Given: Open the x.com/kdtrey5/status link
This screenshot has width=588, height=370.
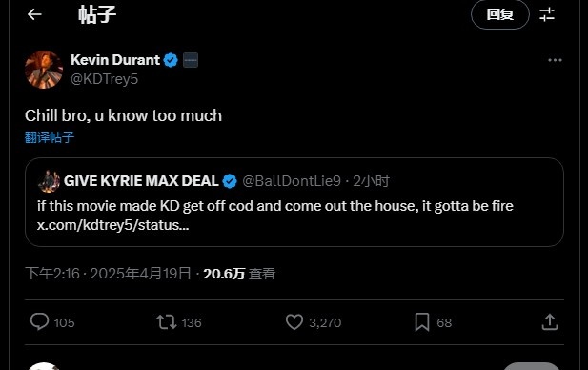Looking at the screenshot, I should (112, 225).
